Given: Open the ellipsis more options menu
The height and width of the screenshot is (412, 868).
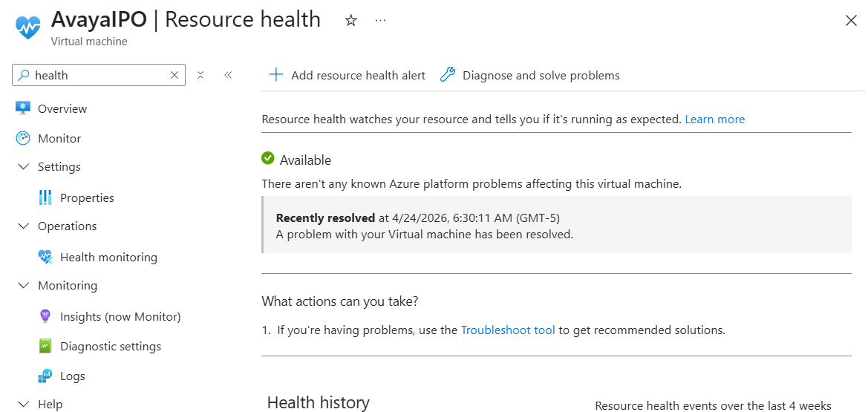Looking at the screenshot, I should pos(380,21).
